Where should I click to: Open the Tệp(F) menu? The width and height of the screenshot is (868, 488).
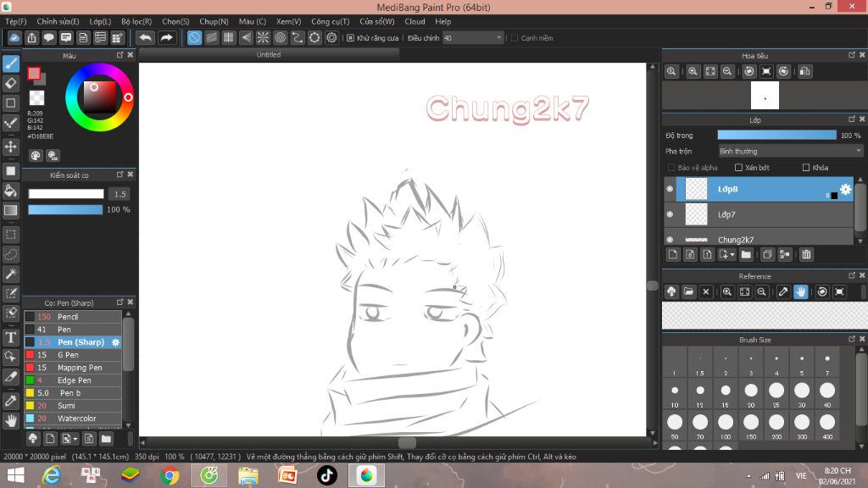[15, 21]
